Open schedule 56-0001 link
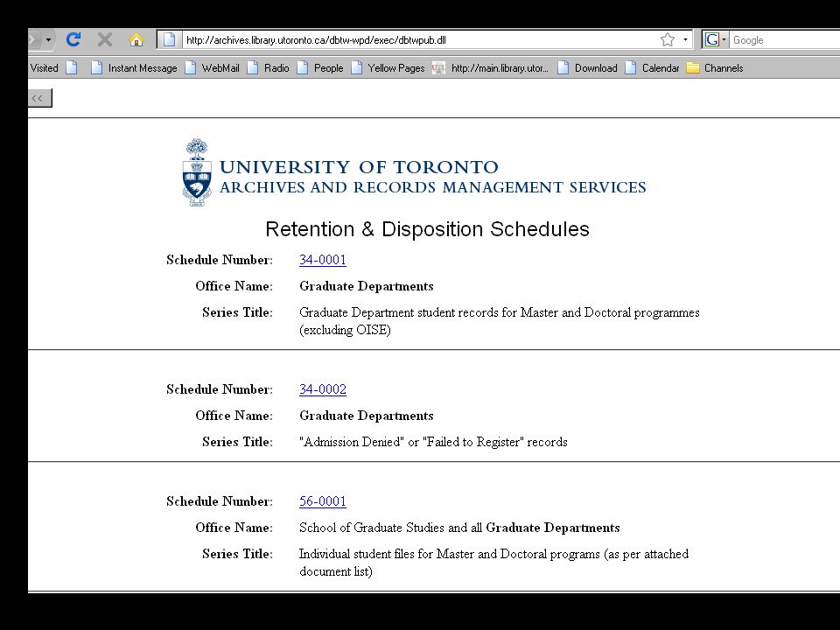 pyautogui.click(x=323, y=501)
